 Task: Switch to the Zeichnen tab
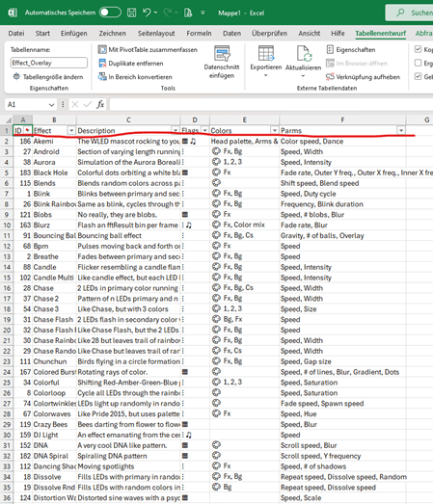coord(112,33)
